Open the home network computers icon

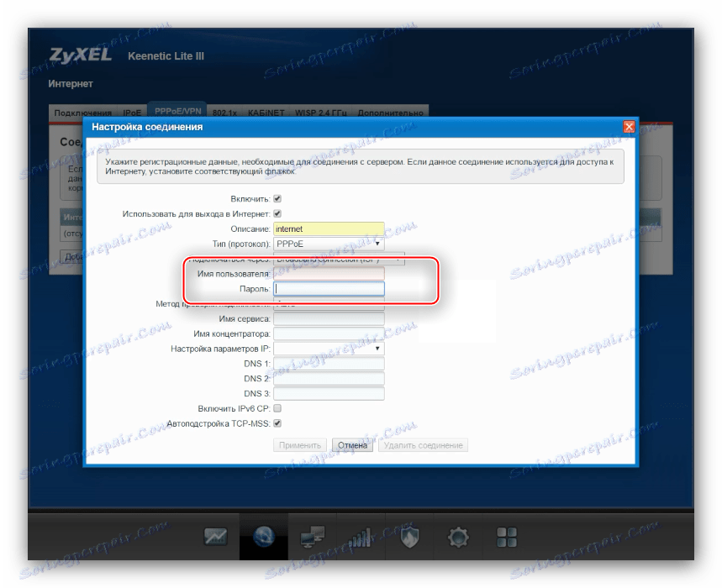tap(312, 537)
